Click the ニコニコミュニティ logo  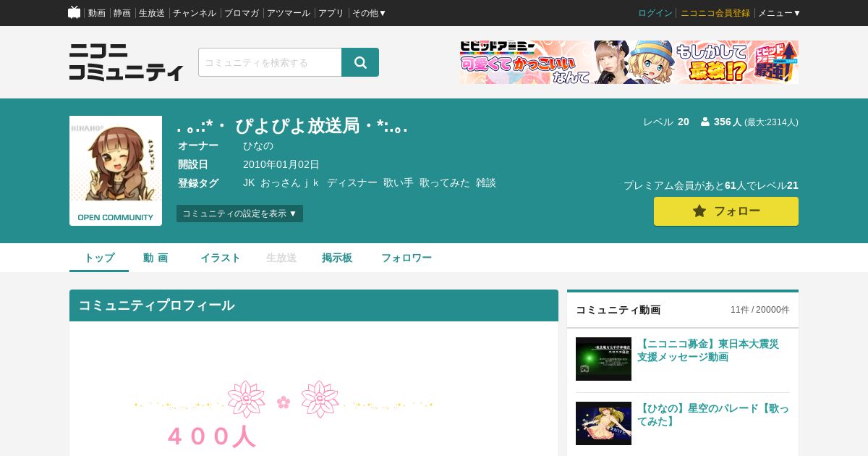(127, 62)
